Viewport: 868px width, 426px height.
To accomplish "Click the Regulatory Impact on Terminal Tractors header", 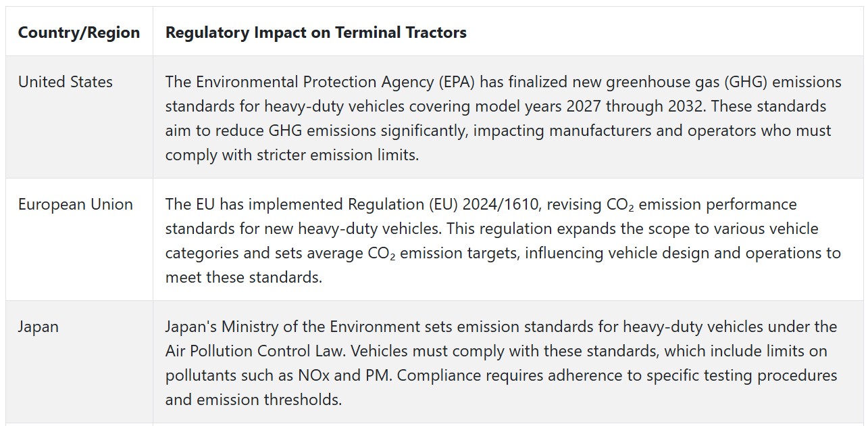I will click(x=316, y=32).
